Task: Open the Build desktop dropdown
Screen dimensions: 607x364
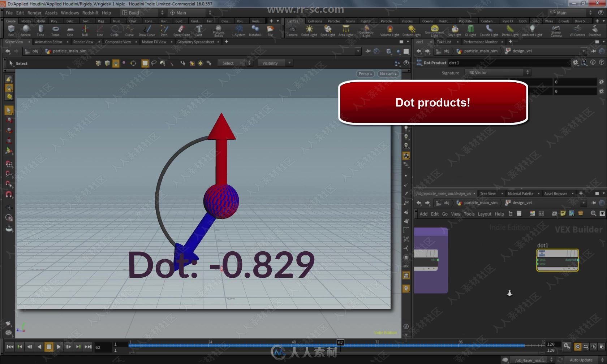Action: pyautogui.click(x=142, y=13)
